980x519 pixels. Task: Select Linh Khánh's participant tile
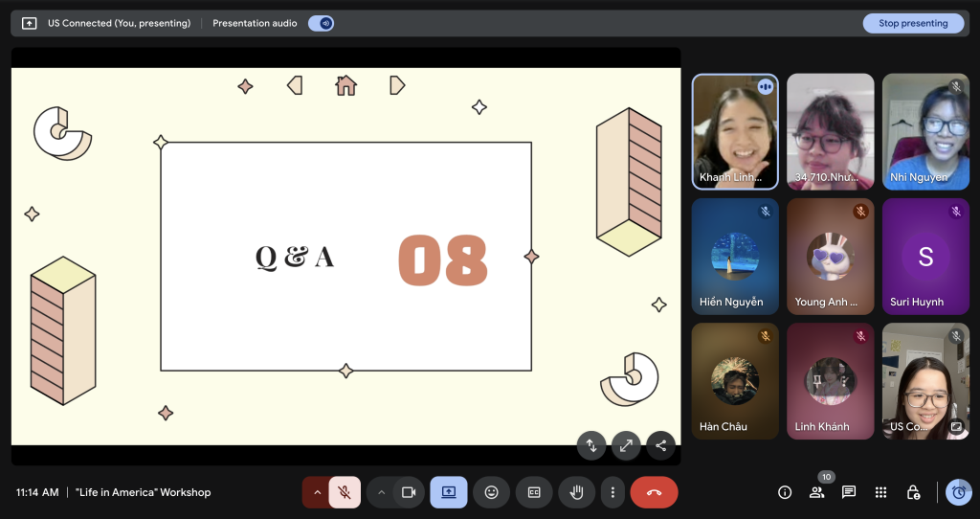[830, 381]
